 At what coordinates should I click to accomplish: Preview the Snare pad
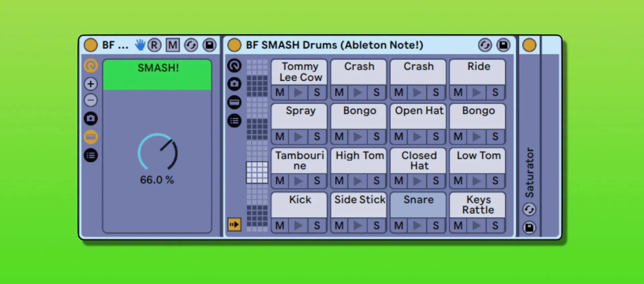point(417,226)
